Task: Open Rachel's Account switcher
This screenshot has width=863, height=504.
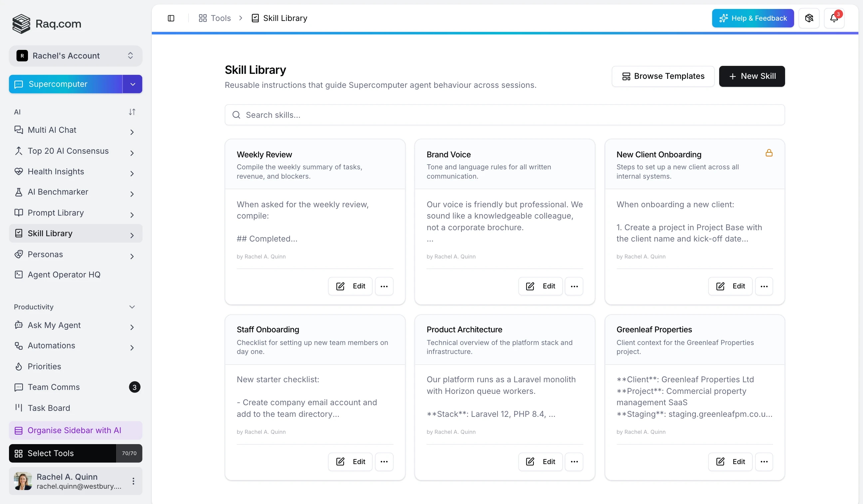Action: [x=75, y=56]
